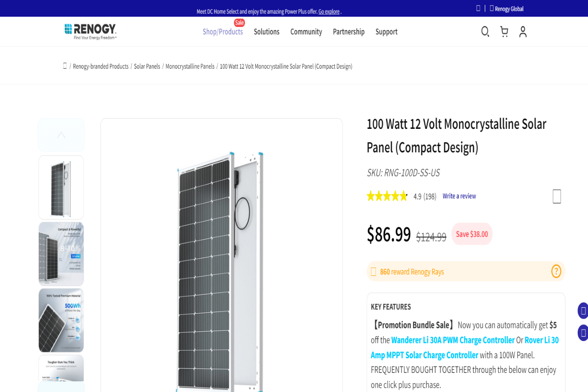Click the Renogy logo
The height and width of the screenshot is (392, 588).
pos(90,29)
